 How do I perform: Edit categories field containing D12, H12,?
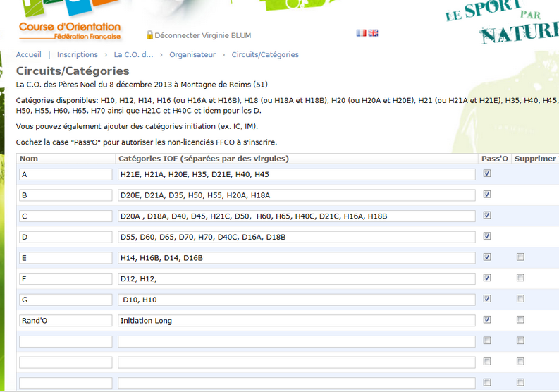tap(297, 279)
